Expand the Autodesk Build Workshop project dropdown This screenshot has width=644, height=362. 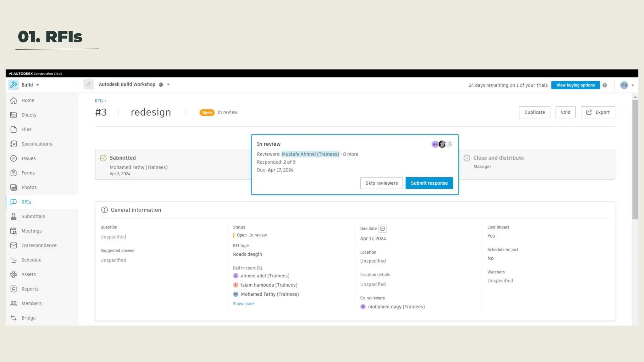tap(168, 85)
